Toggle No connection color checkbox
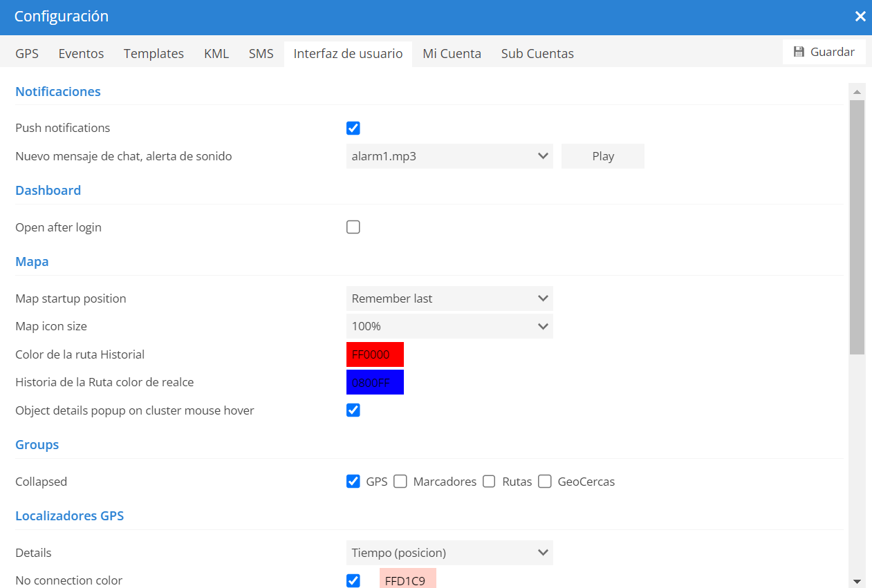872x588 pixels. coord(353,580)
